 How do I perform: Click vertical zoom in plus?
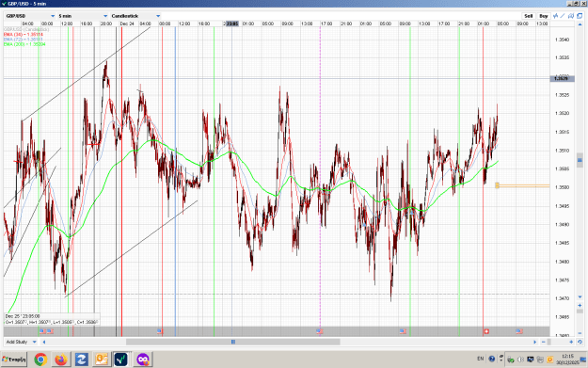pyautogui.click(x=580, y=305)
